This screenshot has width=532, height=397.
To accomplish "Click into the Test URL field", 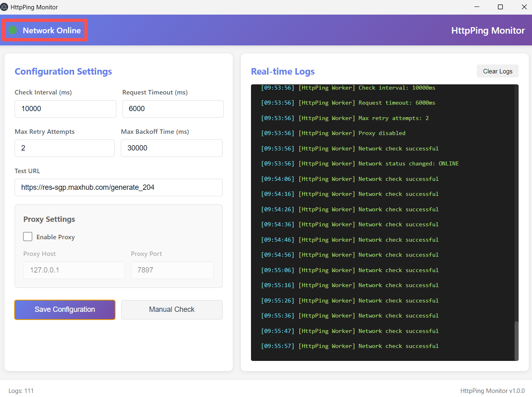I will (118, 187).
